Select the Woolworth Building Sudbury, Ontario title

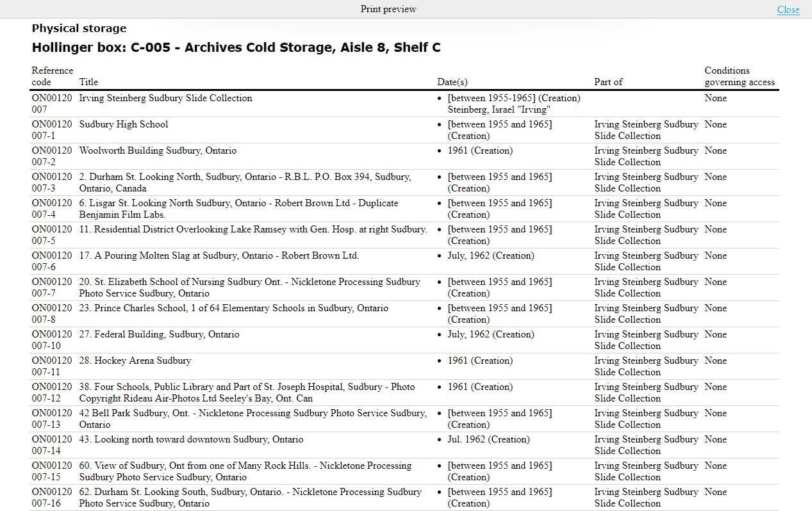[x=158, y=150]
